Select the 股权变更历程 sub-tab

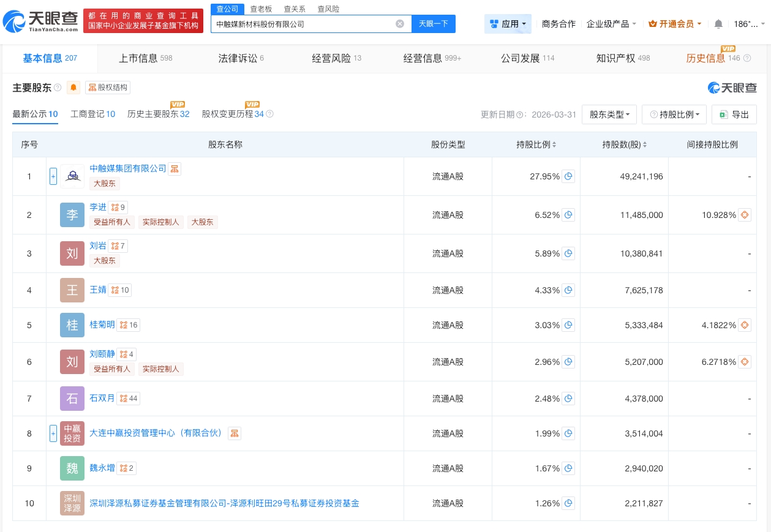coord(233,114)
